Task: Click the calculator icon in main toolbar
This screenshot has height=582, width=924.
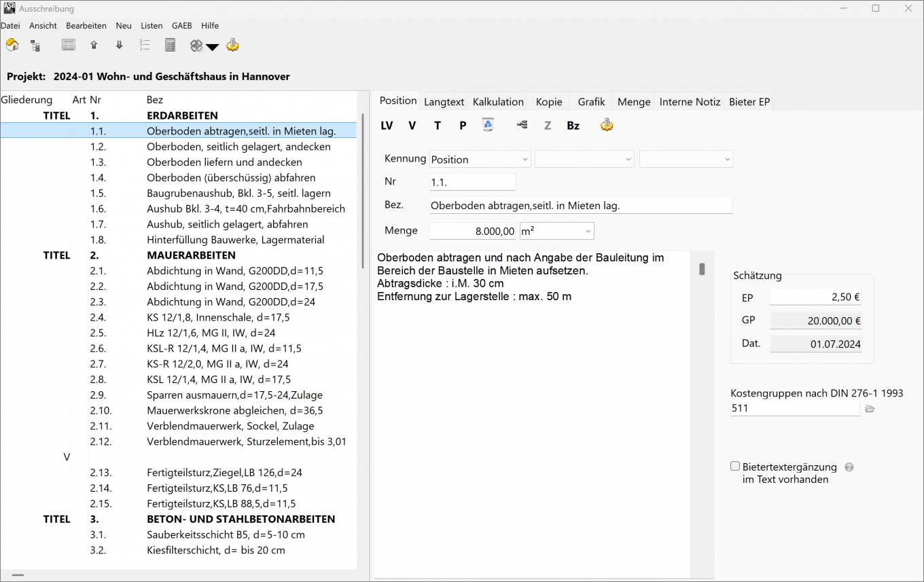Action: (x=170, y=46)
